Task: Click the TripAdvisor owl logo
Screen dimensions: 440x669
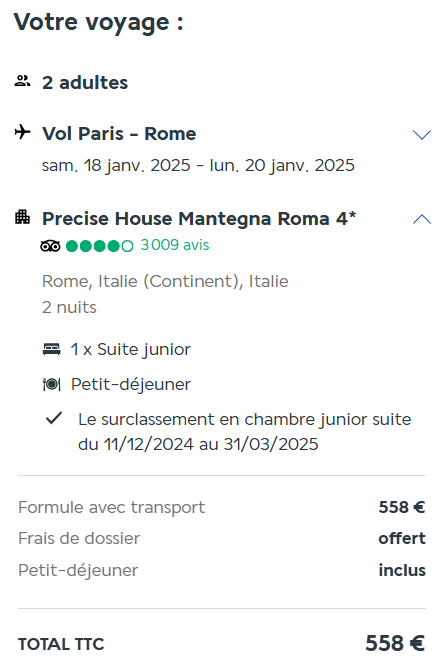Action: pos(50,246)
